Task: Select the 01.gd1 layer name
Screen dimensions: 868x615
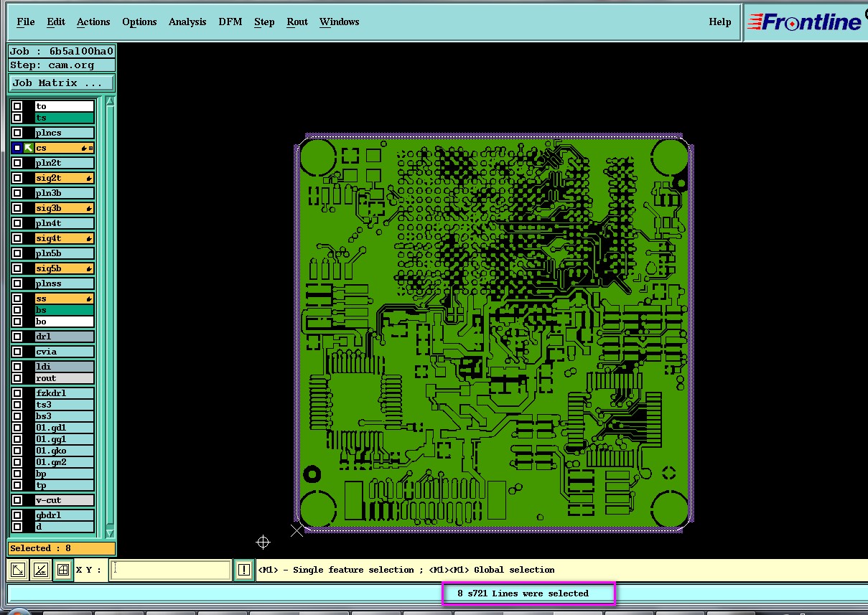Action: 65,428
